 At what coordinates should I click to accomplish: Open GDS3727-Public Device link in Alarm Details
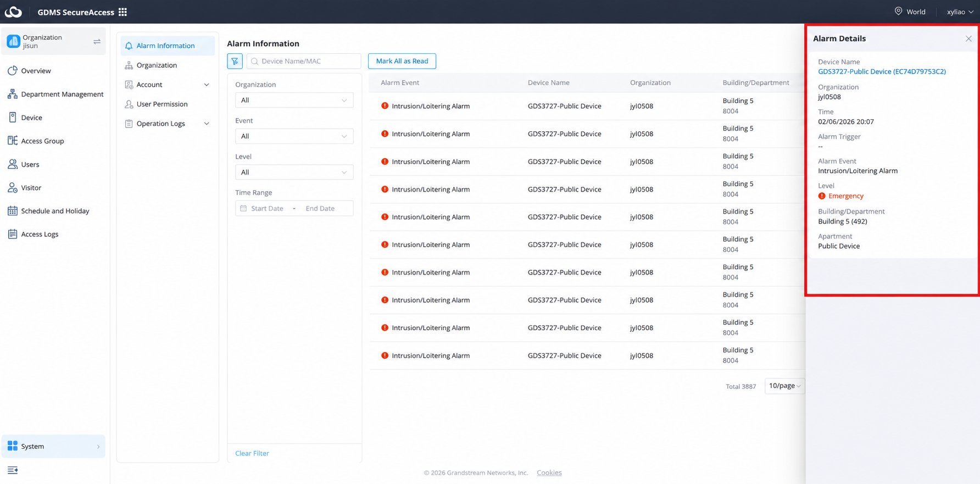pyautogui.click(x=882, y=71)
